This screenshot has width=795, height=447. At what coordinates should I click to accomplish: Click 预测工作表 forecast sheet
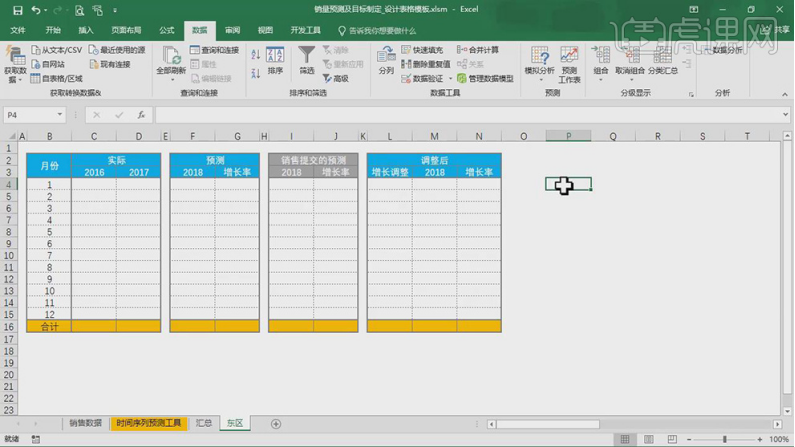[569, 64]
